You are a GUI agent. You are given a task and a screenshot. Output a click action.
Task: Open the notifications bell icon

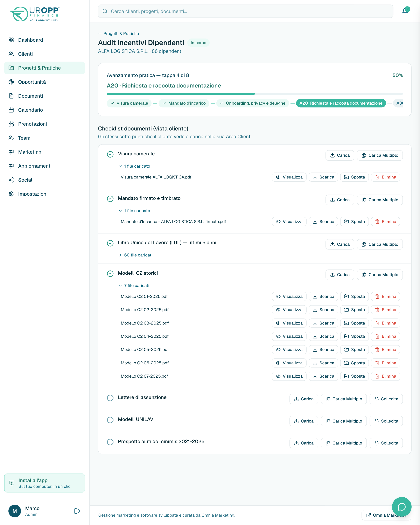pos(405,11)
